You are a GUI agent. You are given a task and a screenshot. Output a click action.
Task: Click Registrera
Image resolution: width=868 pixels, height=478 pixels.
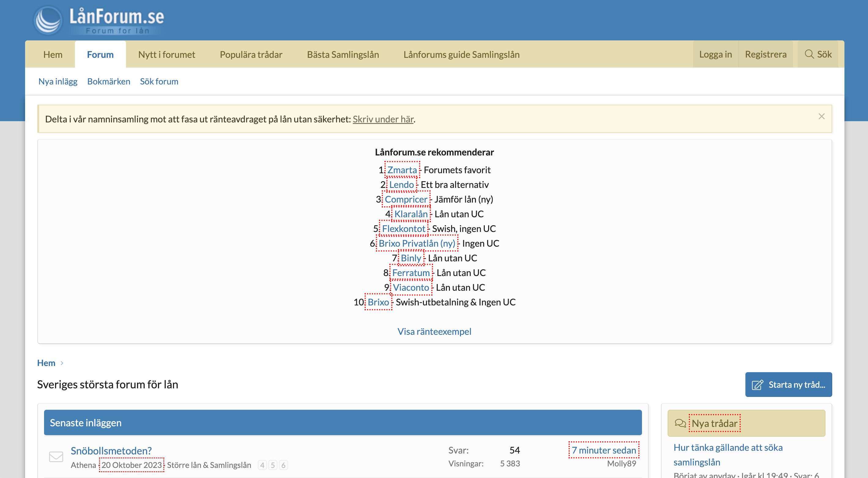766,54
